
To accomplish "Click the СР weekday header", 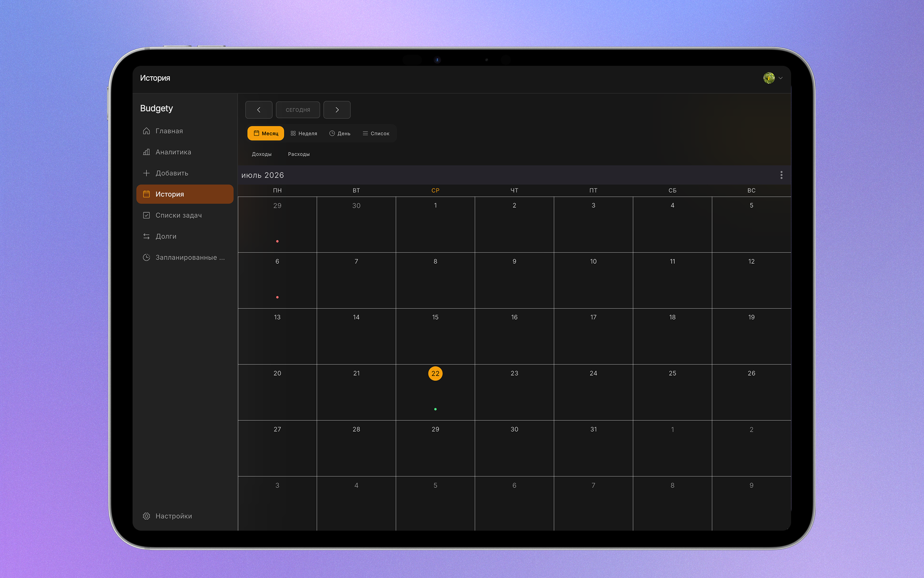I will (x=435, y=190).
